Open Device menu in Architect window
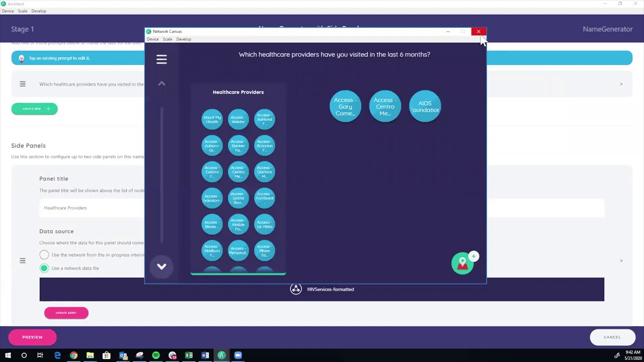This screenshot has width=644, height=362. point(8,11)
